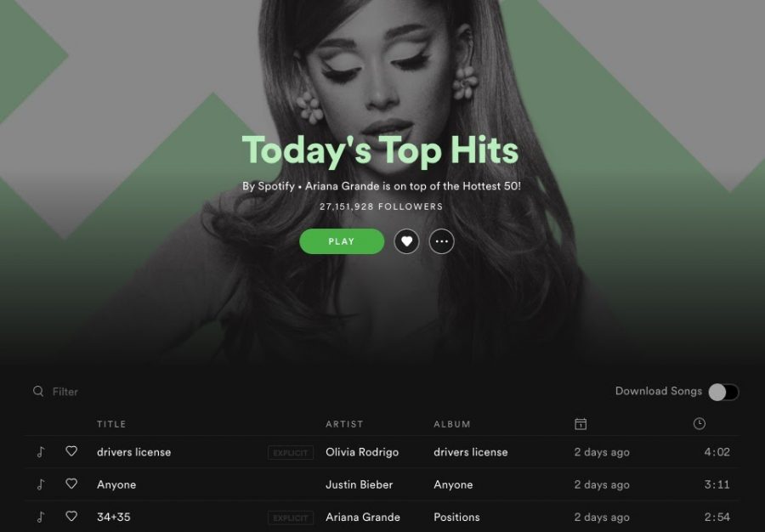Click the 3:11 duration of Anyone
The width and height of the screenshot is (765, 532).
(717, 484)
